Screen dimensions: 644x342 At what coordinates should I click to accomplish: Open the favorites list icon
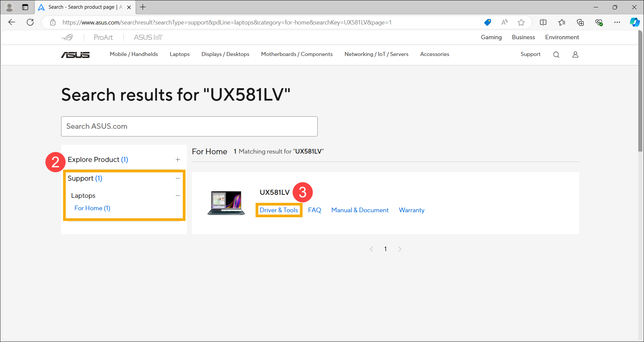click(x=562, y=22)
